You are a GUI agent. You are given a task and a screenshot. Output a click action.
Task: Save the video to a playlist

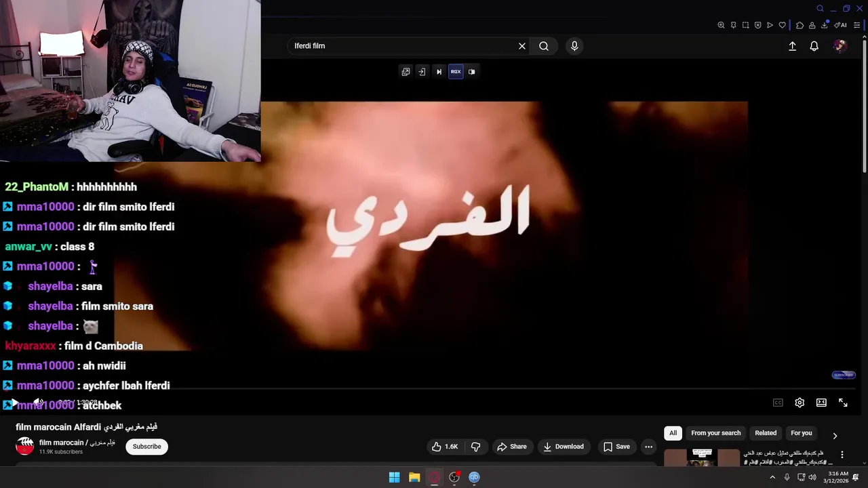click(616, 447)
